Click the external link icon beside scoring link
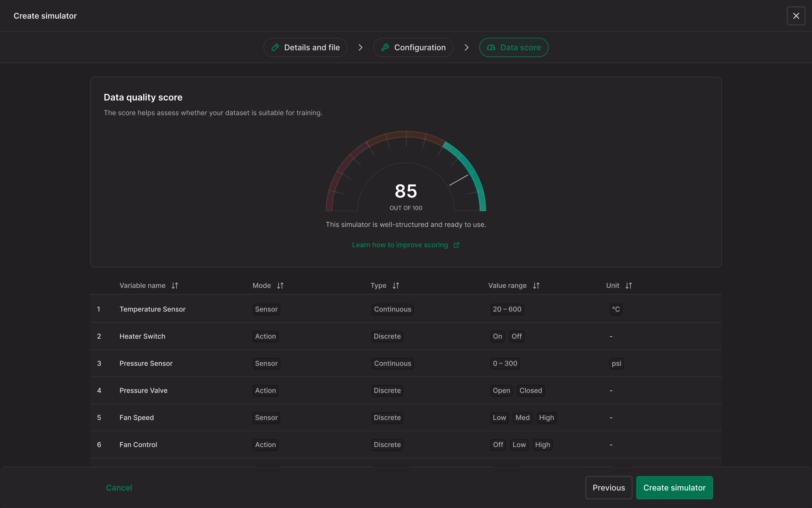Screen dimensions: 812x508 [456, 245]
